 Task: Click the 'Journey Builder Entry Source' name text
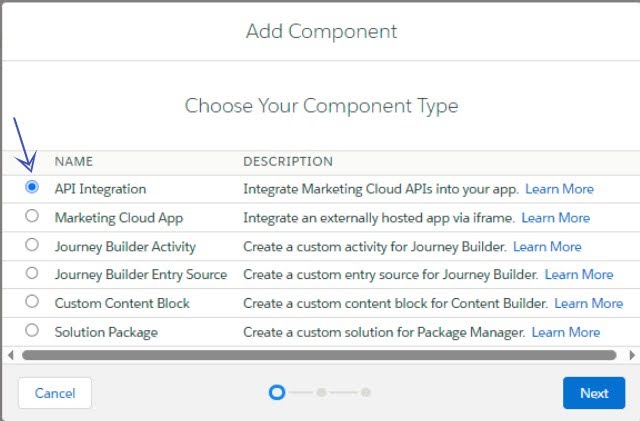pos(141,274)
